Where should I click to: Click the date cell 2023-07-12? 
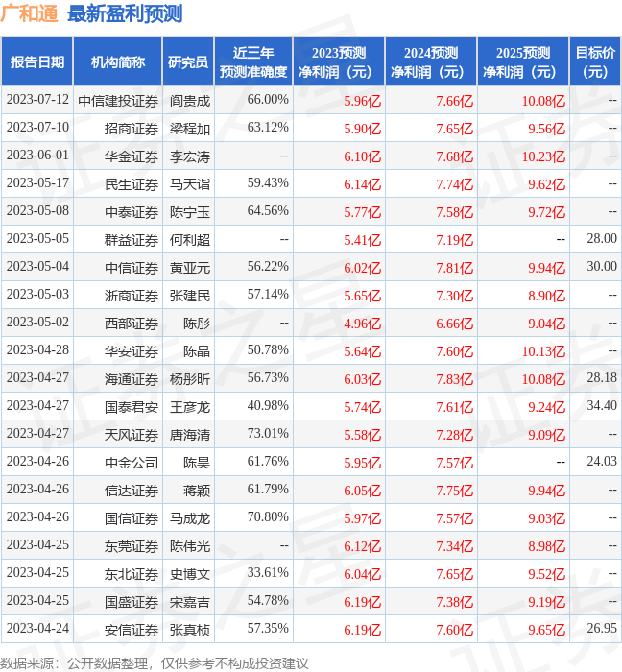37,100
